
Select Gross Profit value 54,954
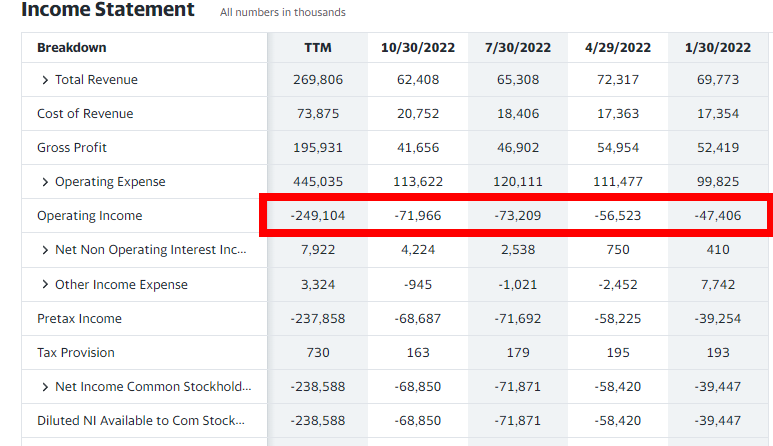[x=618, y=148]
